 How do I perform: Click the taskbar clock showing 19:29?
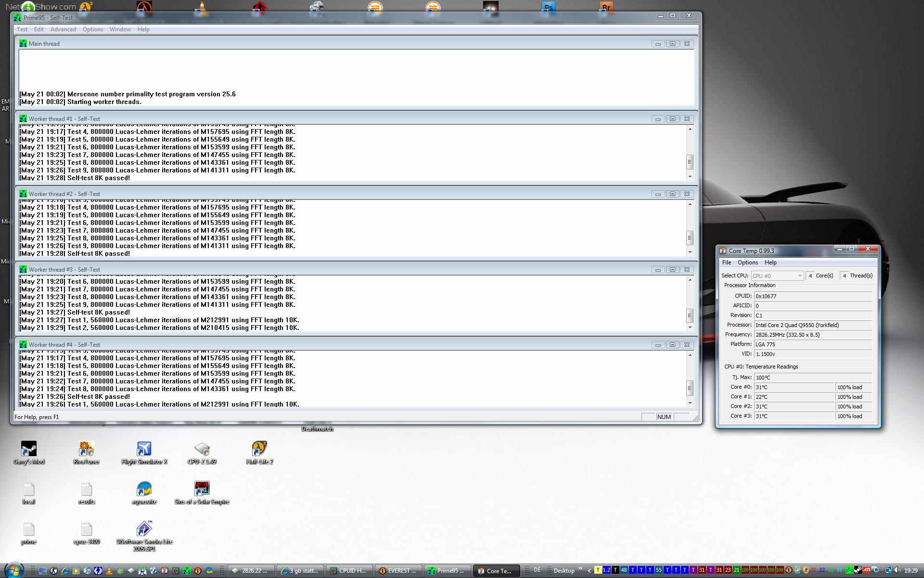pos(911,571)
